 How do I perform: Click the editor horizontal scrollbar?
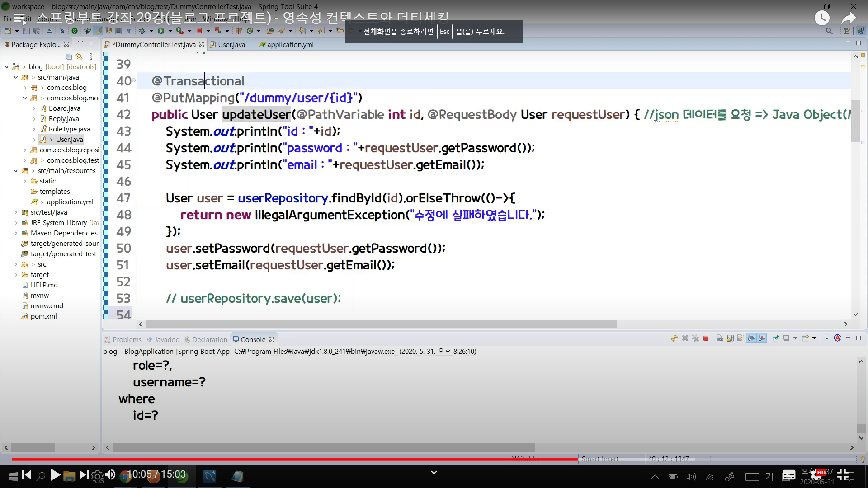pyautogui.click(x=381, y=324)
